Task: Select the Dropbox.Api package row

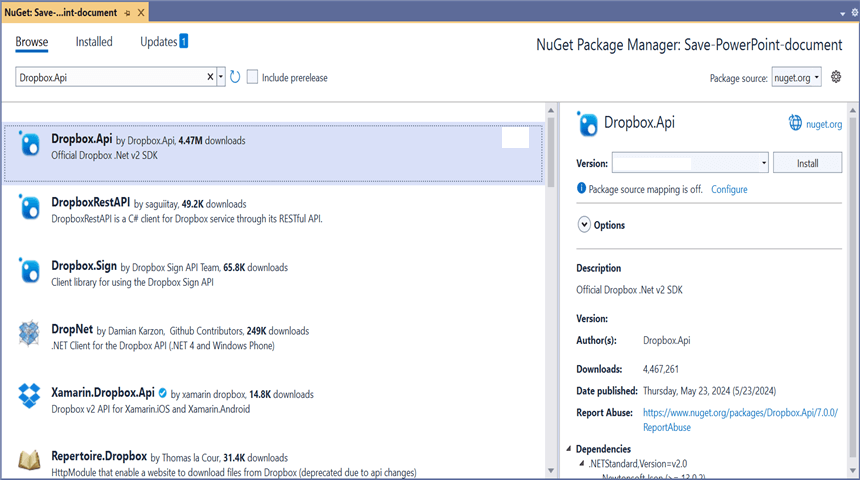Action: coord(273,153)
